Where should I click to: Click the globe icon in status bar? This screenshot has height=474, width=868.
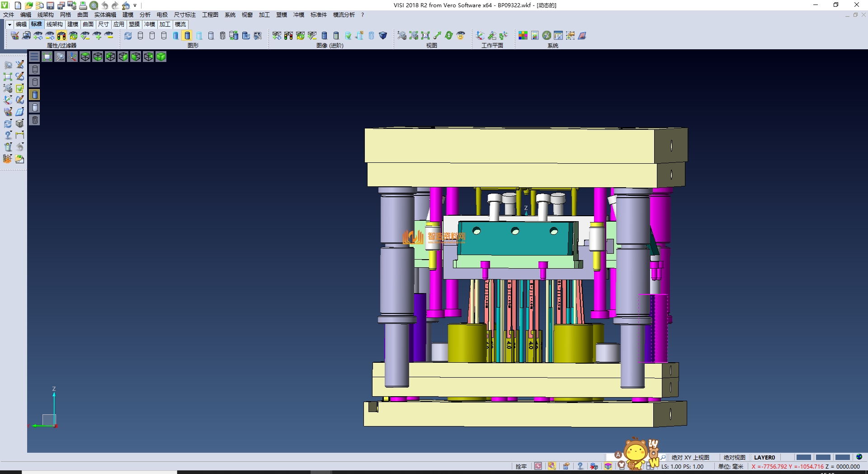point(859,457)
